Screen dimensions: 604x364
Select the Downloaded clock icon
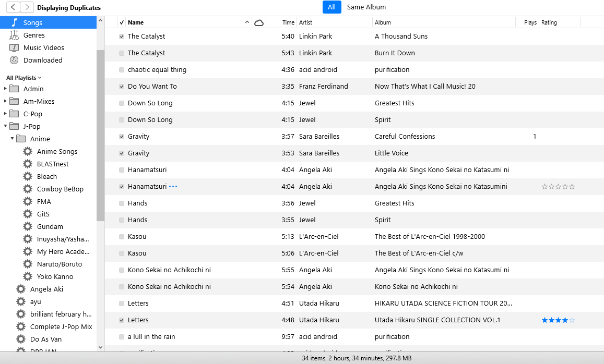coord(14,60)
